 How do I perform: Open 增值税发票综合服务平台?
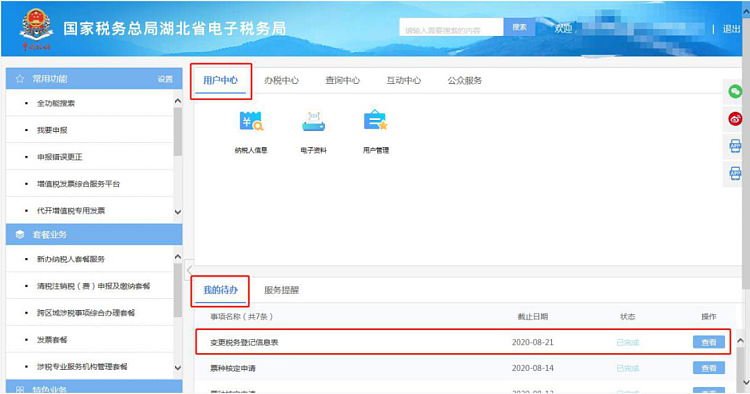[78, 184]
